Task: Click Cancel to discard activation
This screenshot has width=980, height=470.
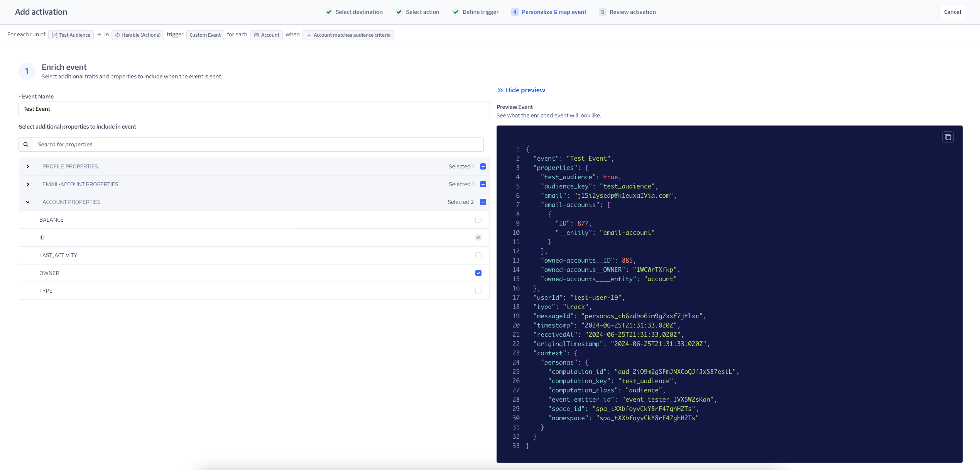Action: coord(953,11)
